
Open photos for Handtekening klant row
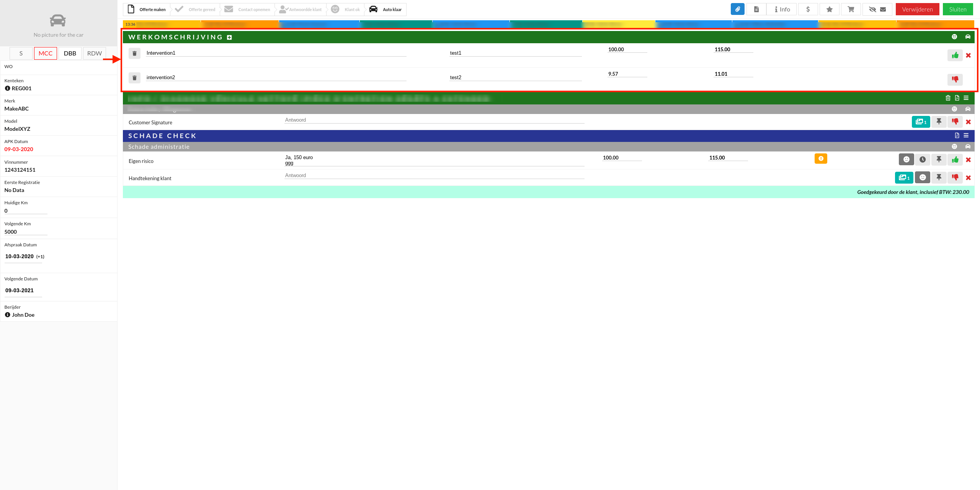[x=904, y=177]
